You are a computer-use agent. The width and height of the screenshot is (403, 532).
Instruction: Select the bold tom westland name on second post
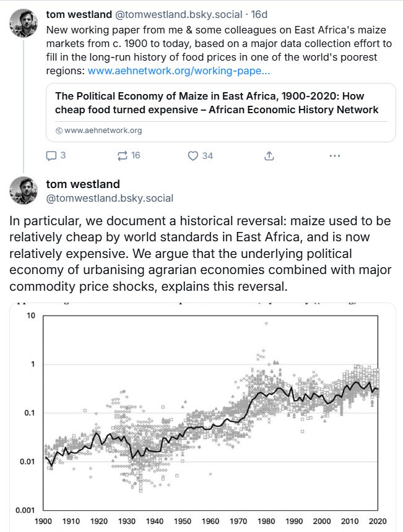point(83,184)
